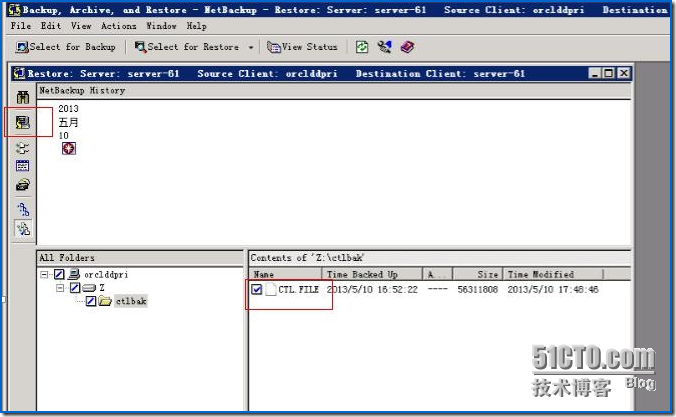
Task: Maximize the Restore child window
Action: 609,73
